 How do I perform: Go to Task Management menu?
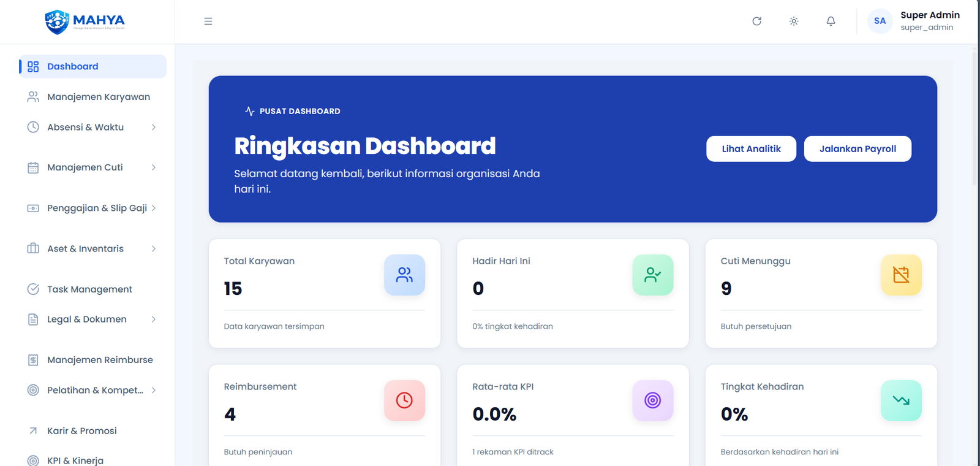[92, 289]
